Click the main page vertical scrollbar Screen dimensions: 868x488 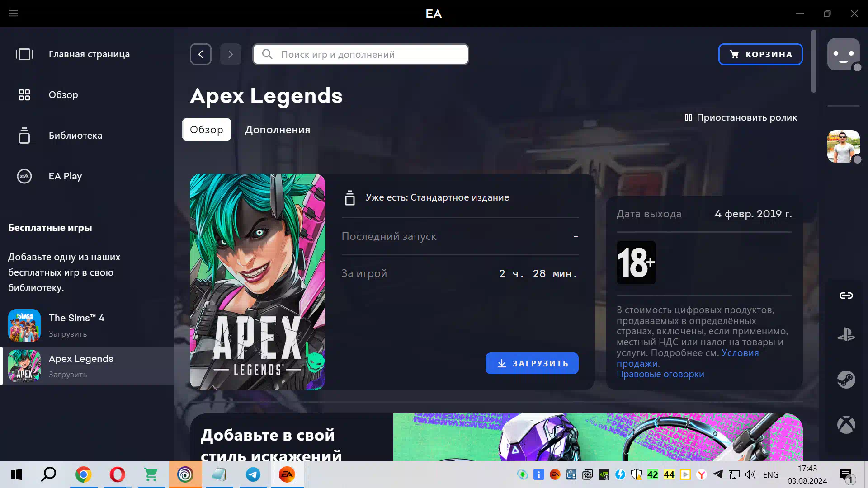pyautogui.click(x=814, y=61)
